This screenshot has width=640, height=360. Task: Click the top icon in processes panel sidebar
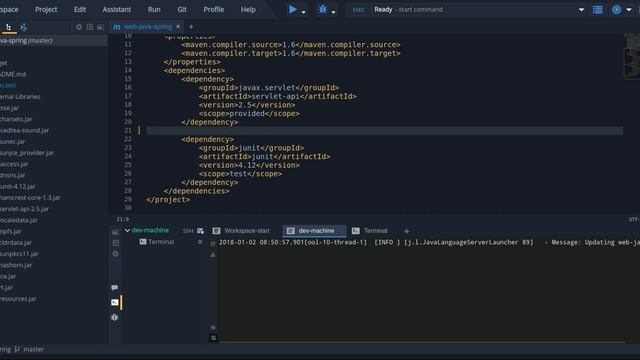tap(115, 232)
